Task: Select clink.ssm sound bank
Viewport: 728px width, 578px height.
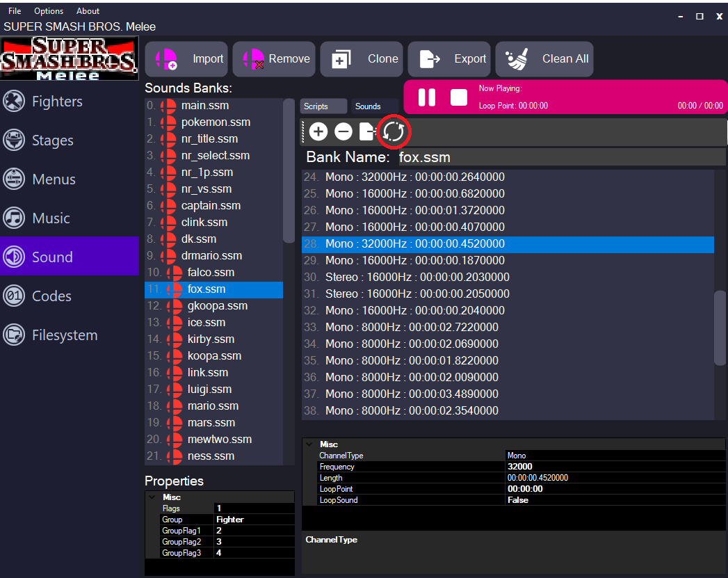Action: [x=214, y=223]
